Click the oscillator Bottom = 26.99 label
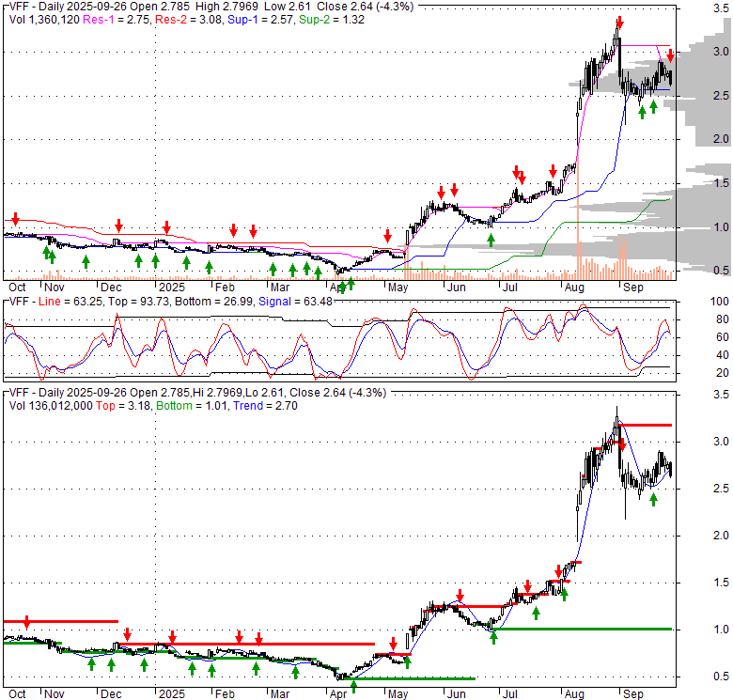 coord(213,302)
